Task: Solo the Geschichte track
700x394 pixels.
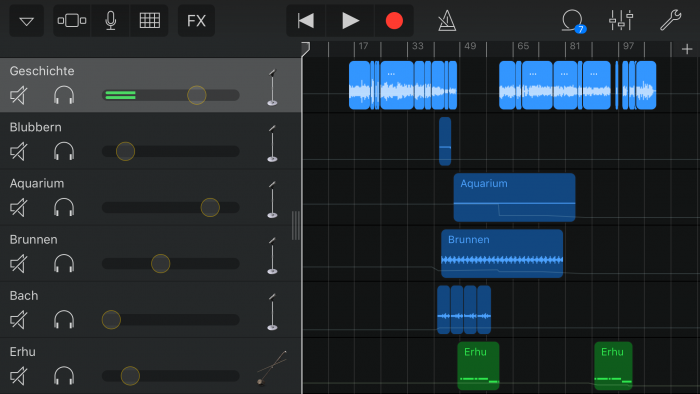Action: [64, 95]
